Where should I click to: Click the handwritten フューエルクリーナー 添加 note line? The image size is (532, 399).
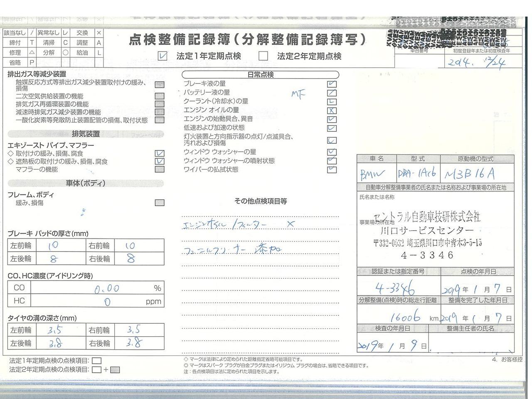pyautogui.click(x=233, y=249)
